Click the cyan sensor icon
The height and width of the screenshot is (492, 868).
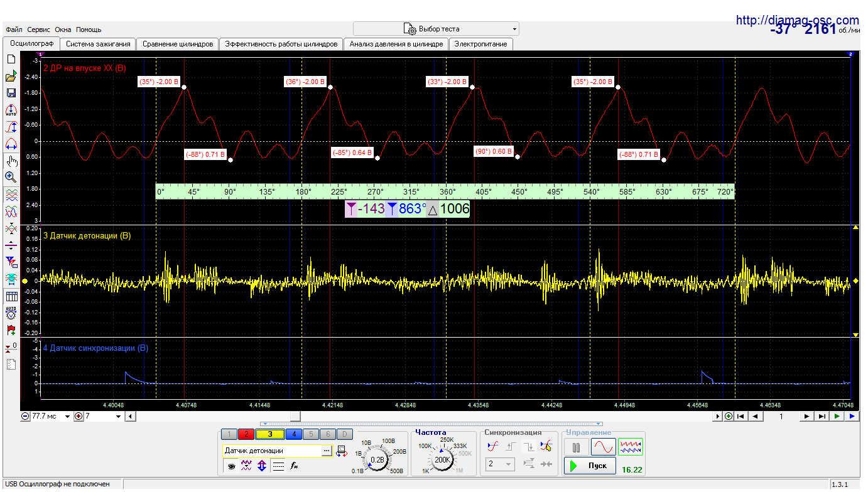click(11, 278)
